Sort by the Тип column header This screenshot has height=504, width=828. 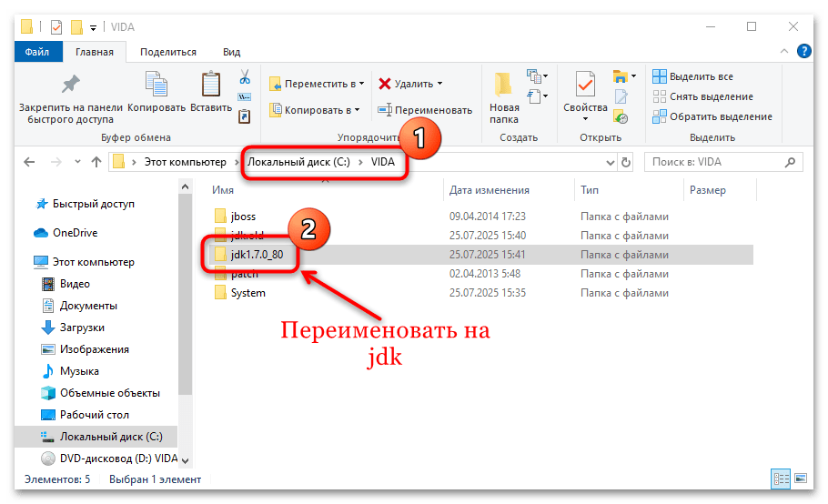(590, 190)
